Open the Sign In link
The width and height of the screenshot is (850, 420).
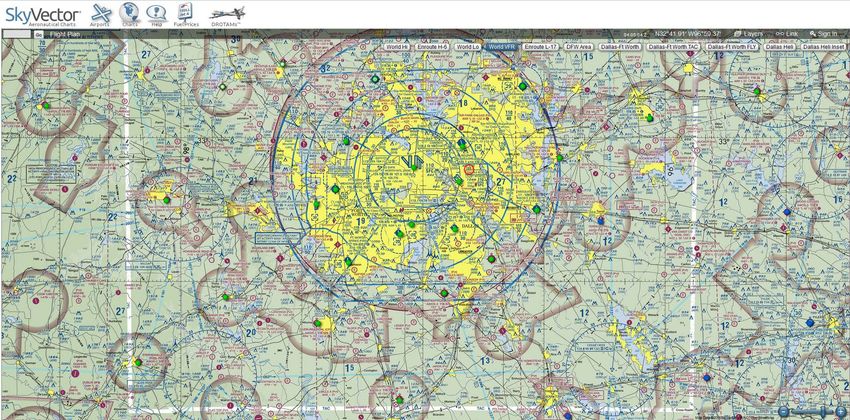(823, 34)
